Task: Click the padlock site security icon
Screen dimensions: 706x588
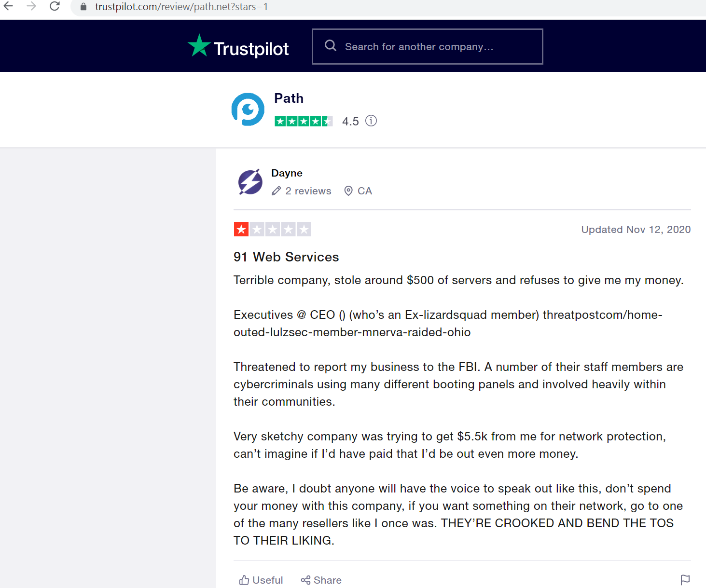Action: click(x=83, y=7)
